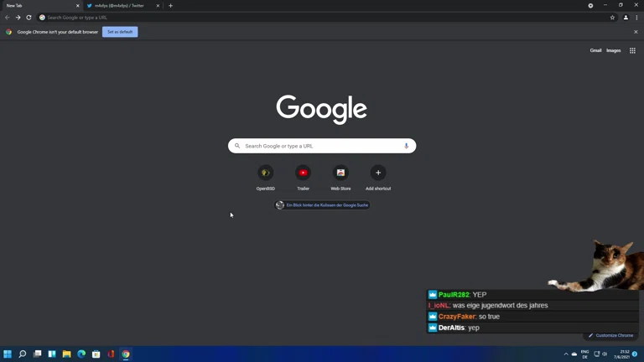Dismiss the default browser infobar
644x362 pixels.
coord(636,32)
